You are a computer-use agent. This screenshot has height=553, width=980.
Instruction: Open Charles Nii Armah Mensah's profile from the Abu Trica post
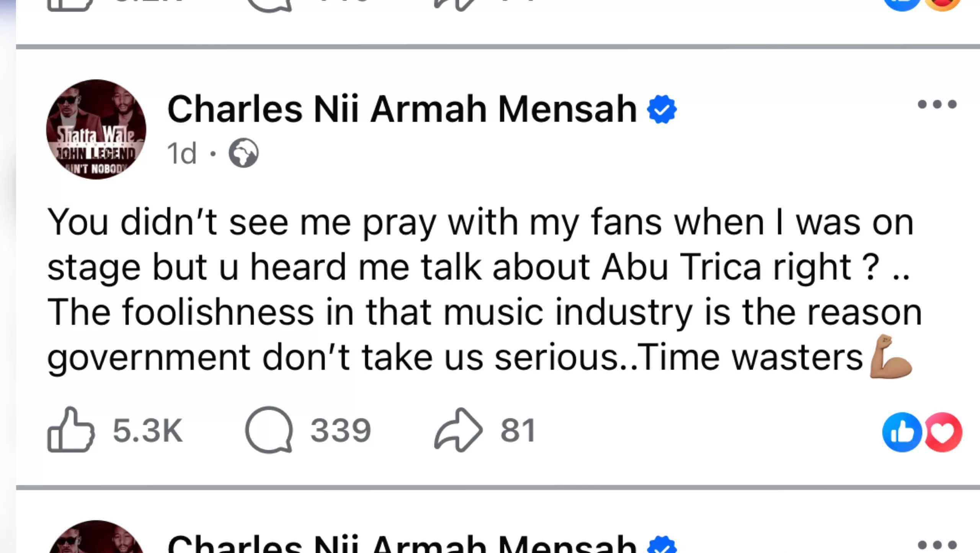pos(402,109)
